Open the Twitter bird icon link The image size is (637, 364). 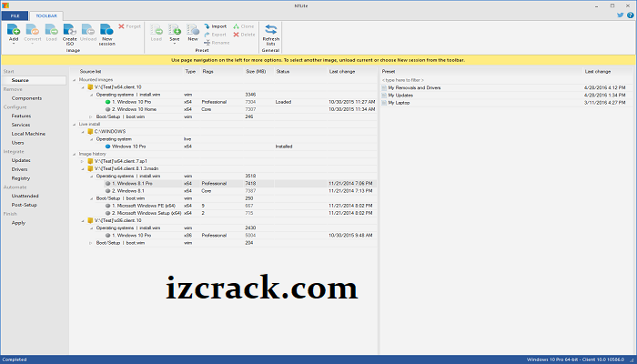pyautogui.click(x=621, y=15)
